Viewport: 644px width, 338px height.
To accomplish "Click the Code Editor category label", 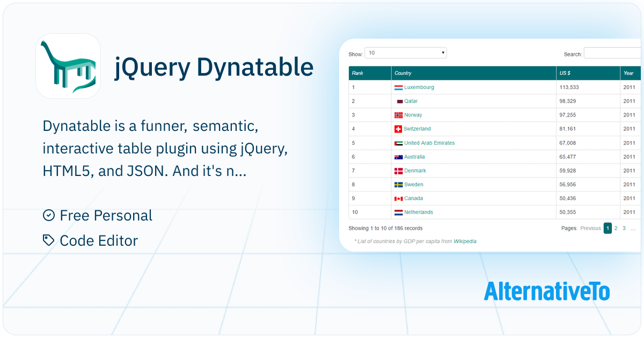I will [x=99, y=241].
